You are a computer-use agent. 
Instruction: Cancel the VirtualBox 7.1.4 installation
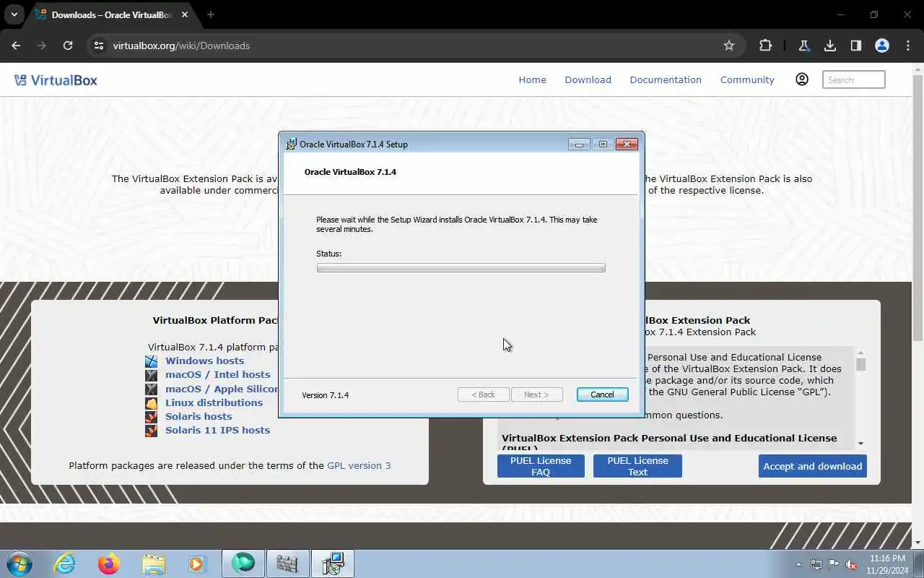[x=602, y=394]
